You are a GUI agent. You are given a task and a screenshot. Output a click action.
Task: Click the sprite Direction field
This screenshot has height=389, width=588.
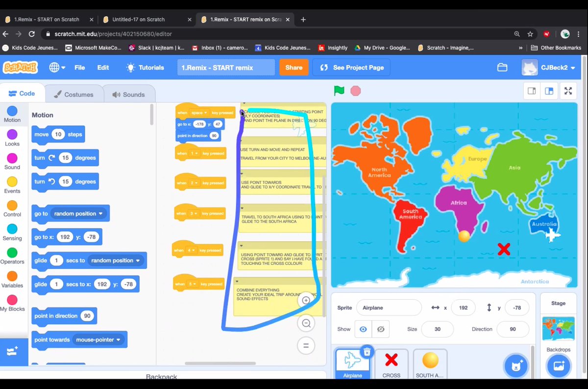[513, 329]
